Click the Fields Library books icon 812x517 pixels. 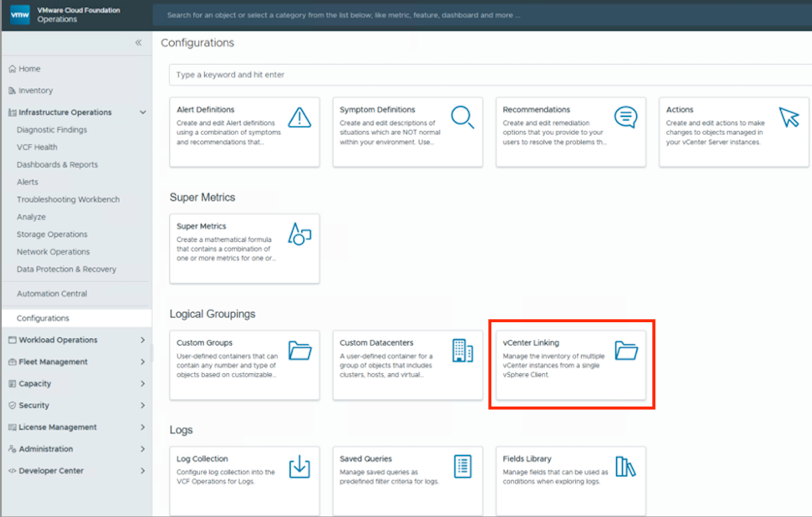click(x=625, y=466)
